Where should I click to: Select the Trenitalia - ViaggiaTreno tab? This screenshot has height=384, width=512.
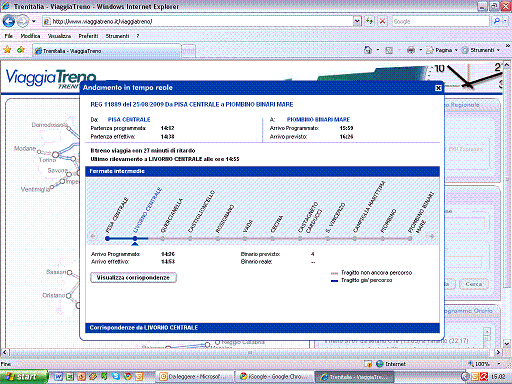(107, 51)
